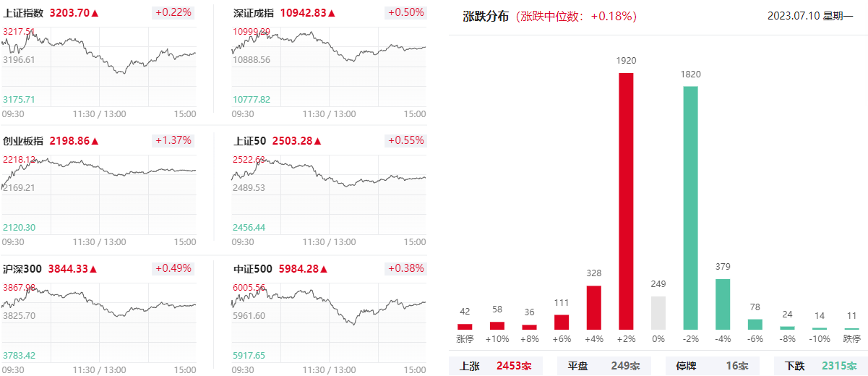
Task: Select the green 1820 bar in the distribution chart
Action: point(690,208)
